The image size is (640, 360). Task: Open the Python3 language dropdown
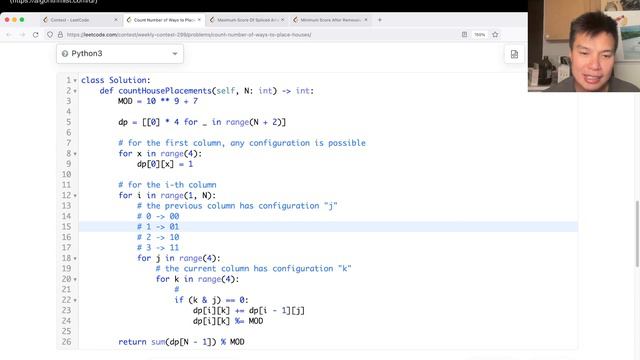click(120, 53)
